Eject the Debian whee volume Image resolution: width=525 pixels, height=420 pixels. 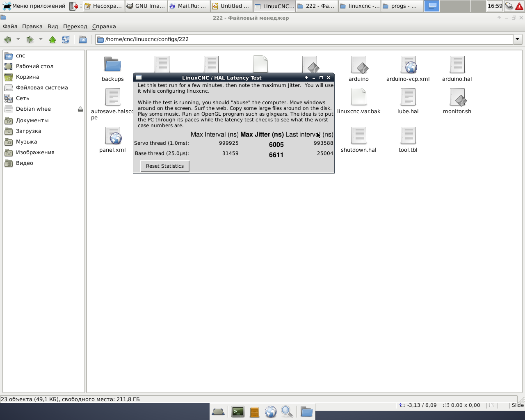point(80,109)
